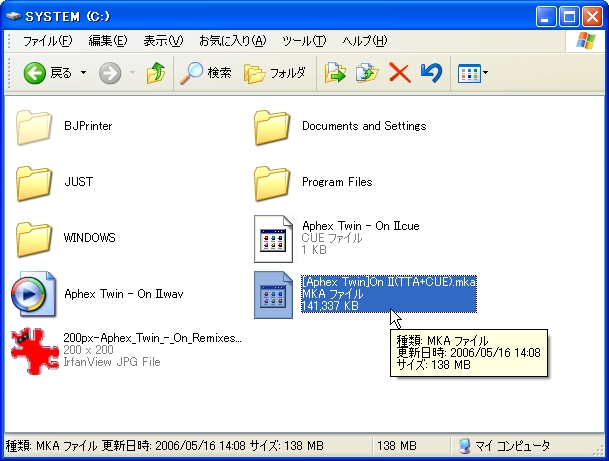
Task: Go back with the 戻る arrow button
Action: pos(47,73)
